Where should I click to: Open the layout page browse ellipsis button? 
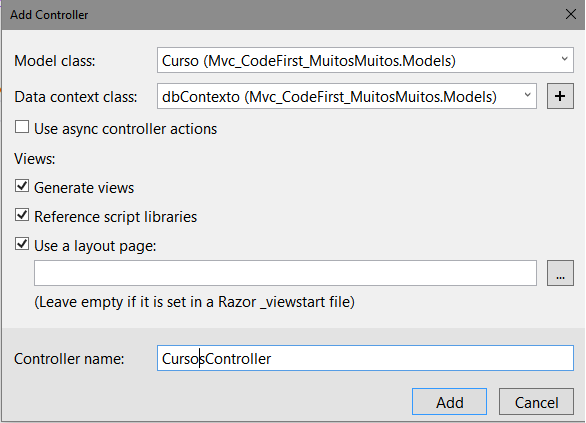560,273
